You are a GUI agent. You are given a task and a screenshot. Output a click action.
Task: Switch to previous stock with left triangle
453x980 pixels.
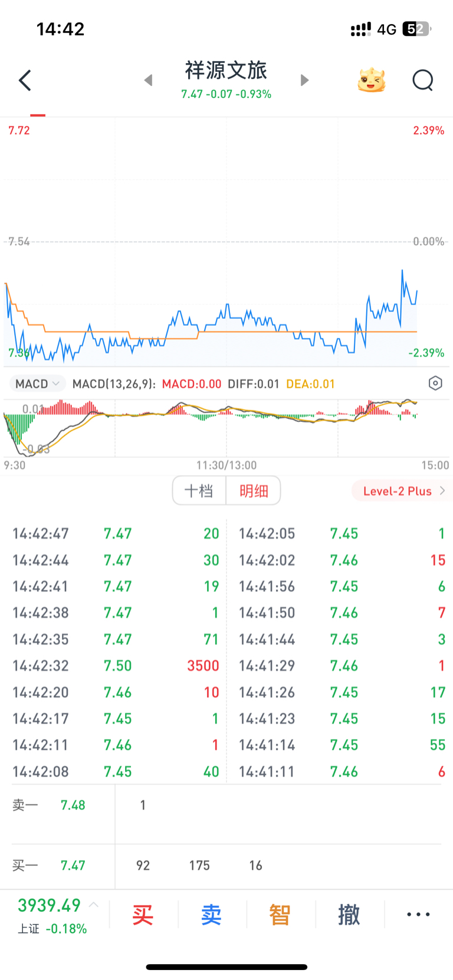pos(149,80)
